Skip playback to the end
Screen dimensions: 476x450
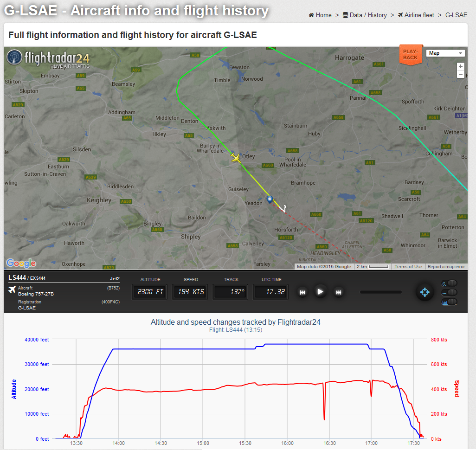(x=339, y=292)
